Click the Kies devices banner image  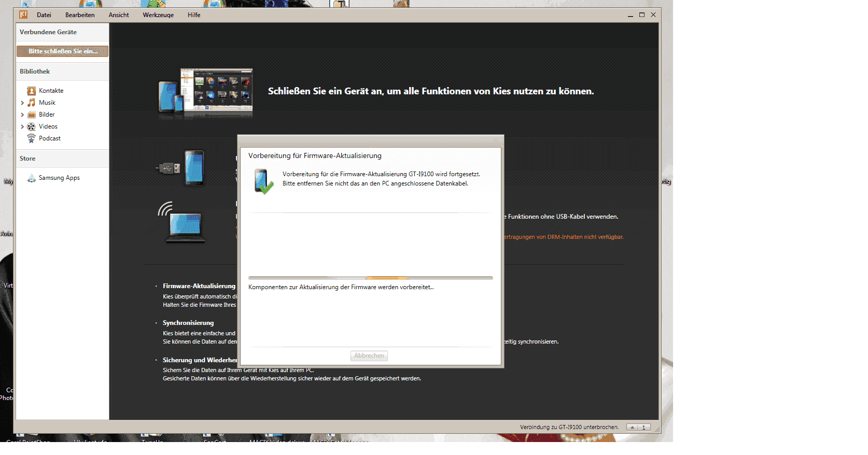[205, 93]
